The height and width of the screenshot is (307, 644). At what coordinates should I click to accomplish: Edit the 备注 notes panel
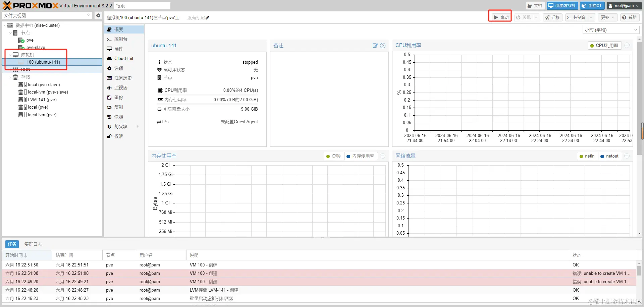point(375,46)
